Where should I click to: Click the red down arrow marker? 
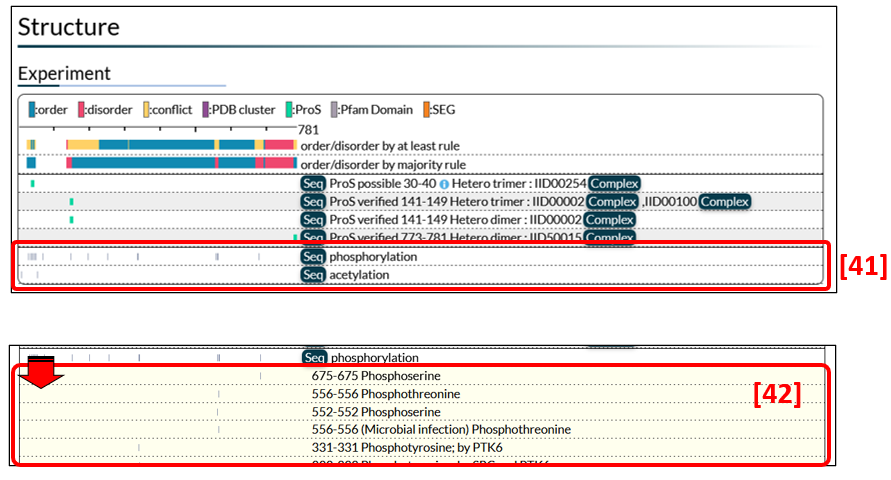coord(40,372)
